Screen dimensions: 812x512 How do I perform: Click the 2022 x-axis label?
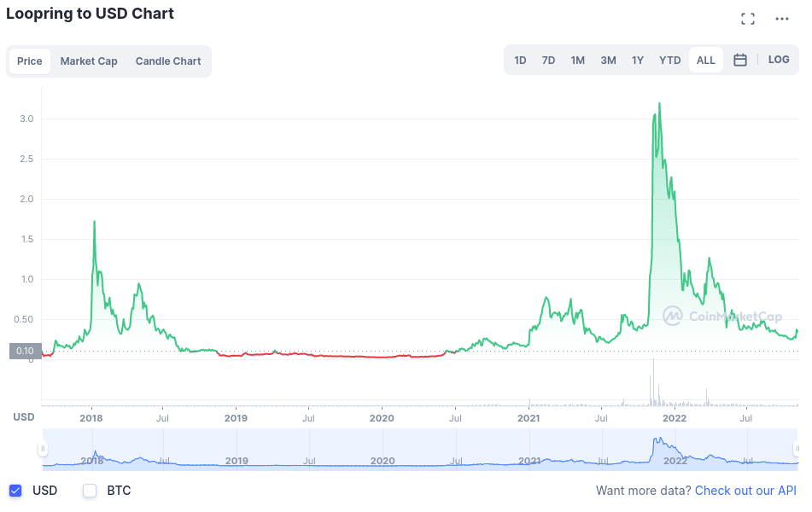click(675, 418)
